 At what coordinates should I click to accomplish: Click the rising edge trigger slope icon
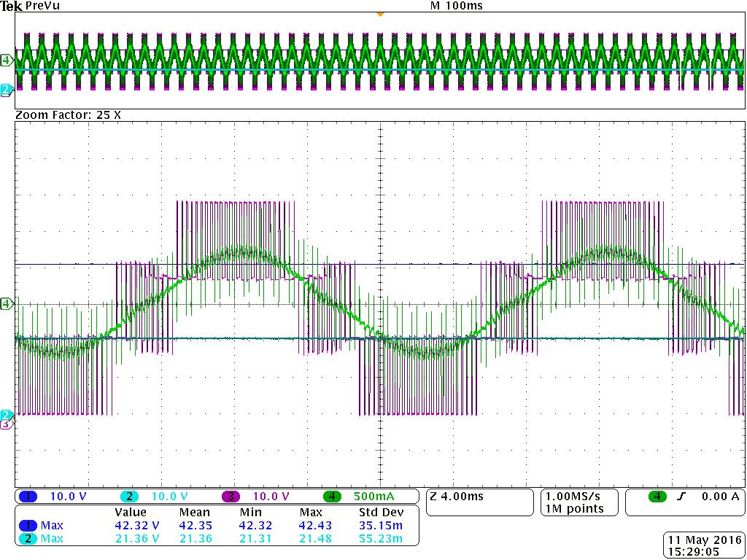click(682, 497)
